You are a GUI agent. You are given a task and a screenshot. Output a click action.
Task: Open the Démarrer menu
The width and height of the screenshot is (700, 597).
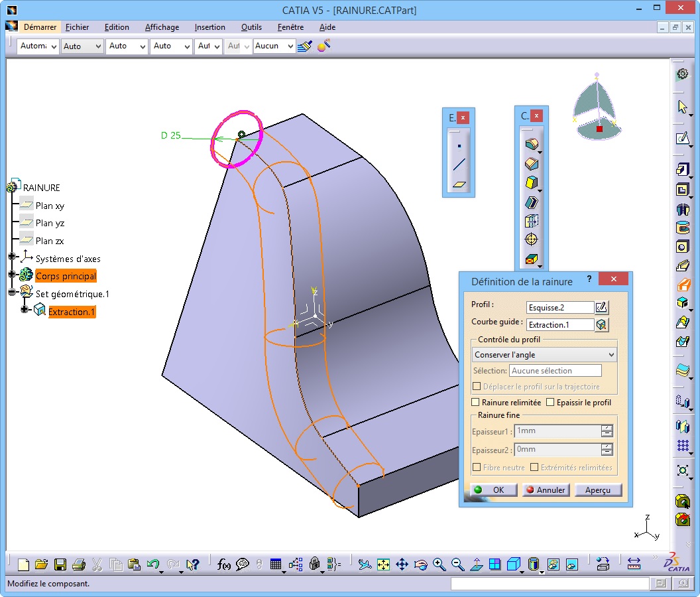point(40,27)
